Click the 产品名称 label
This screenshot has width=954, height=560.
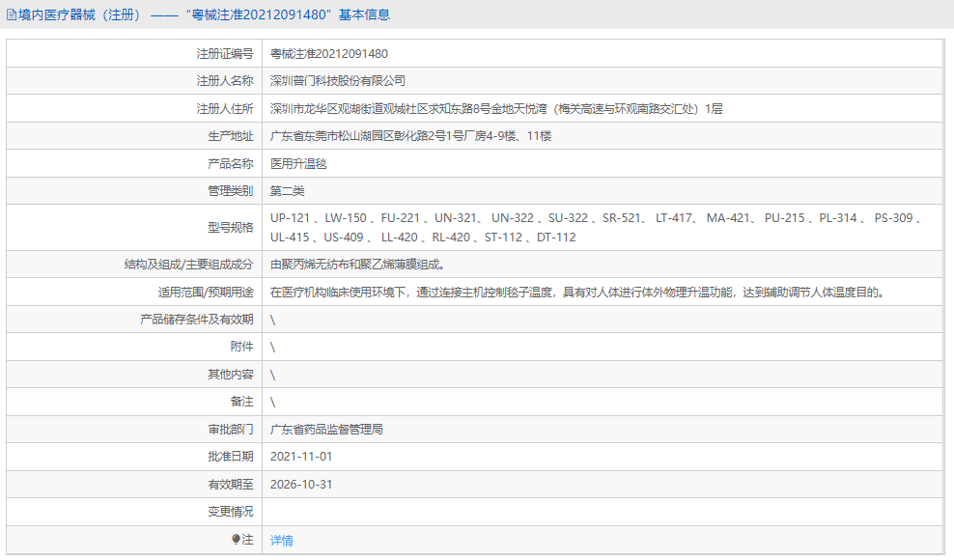231,163
